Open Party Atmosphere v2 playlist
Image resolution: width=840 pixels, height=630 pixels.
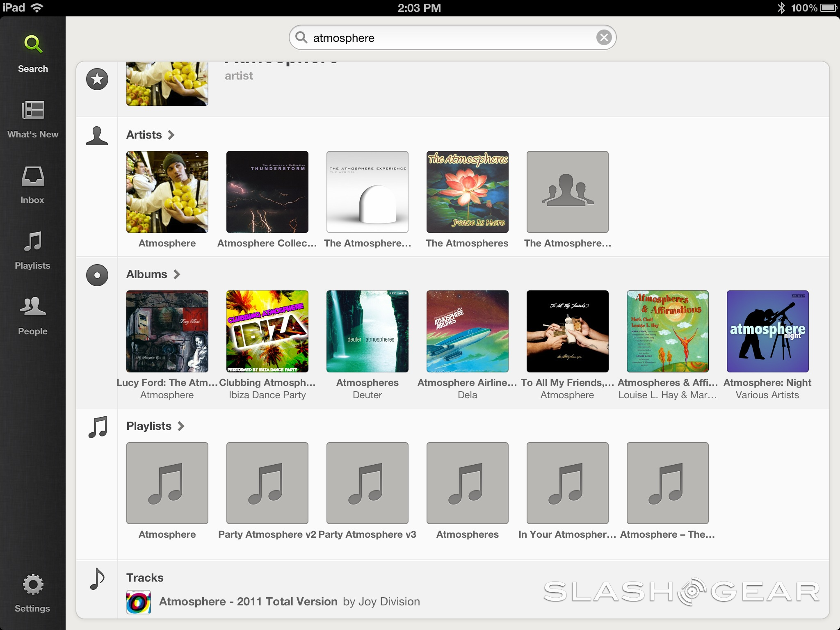267,483
